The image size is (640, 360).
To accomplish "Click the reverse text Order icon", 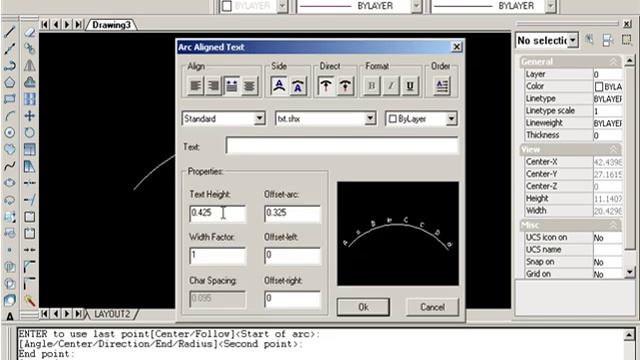I will 442,86.
